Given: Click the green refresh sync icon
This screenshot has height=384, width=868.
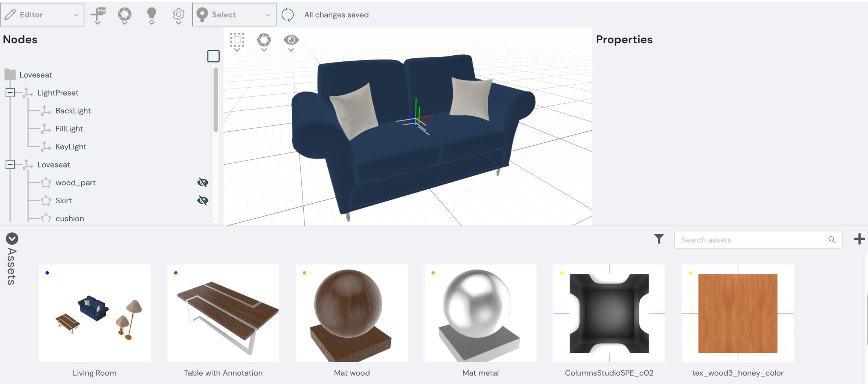Looking at the screenshot, I should point(288,15).
